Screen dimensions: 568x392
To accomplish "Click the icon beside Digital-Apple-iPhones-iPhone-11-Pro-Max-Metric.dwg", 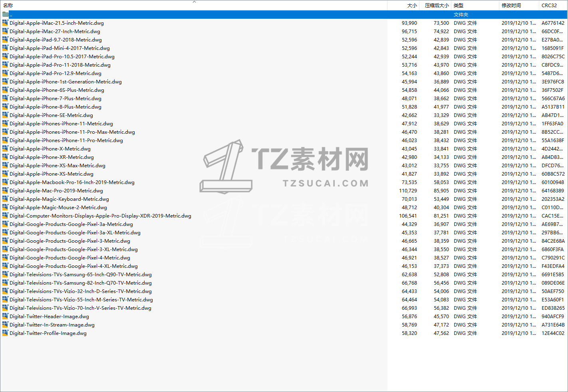I will (5, 132).
